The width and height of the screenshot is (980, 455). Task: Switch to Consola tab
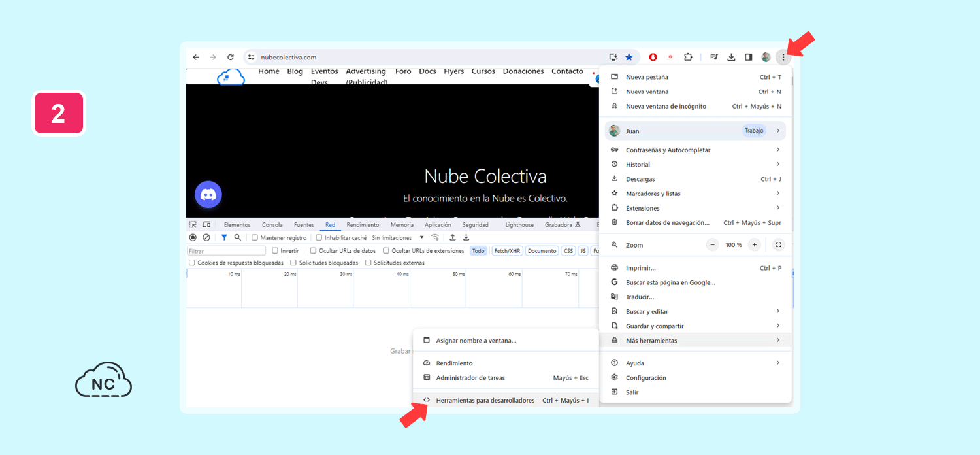272,225
